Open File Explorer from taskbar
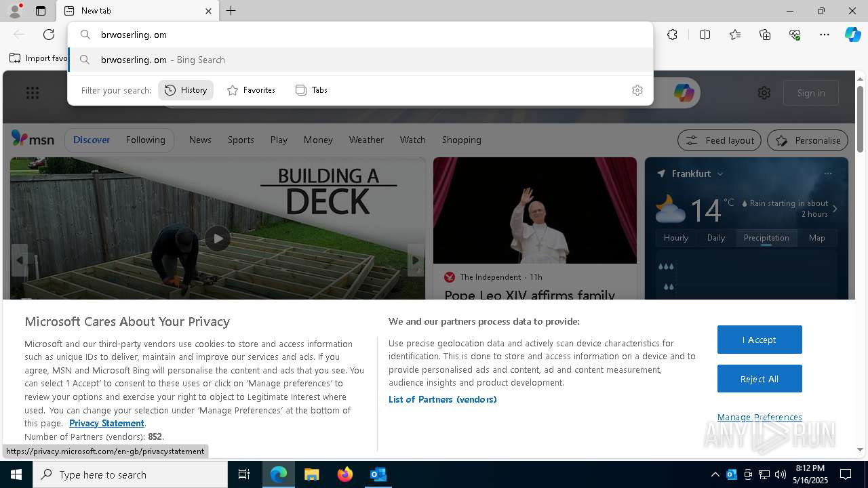 click(x=311, y=474)
